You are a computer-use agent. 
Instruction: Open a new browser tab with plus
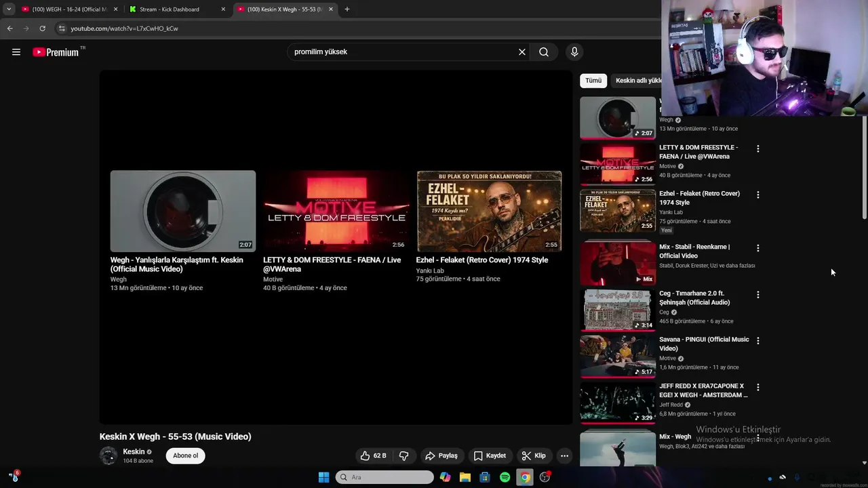(x=347, y=9)
